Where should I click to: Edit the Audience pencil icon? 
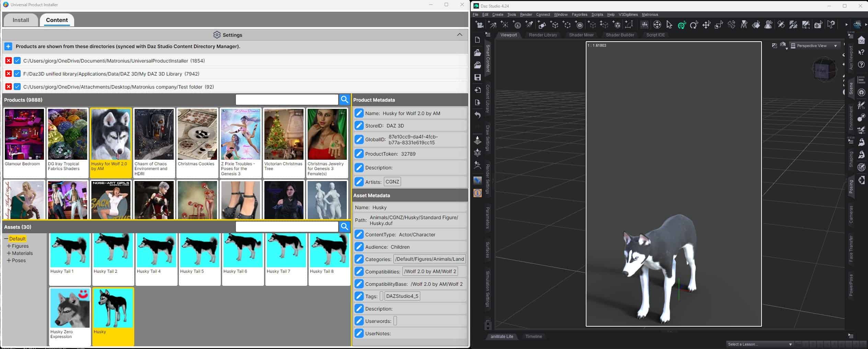point(359,247)
